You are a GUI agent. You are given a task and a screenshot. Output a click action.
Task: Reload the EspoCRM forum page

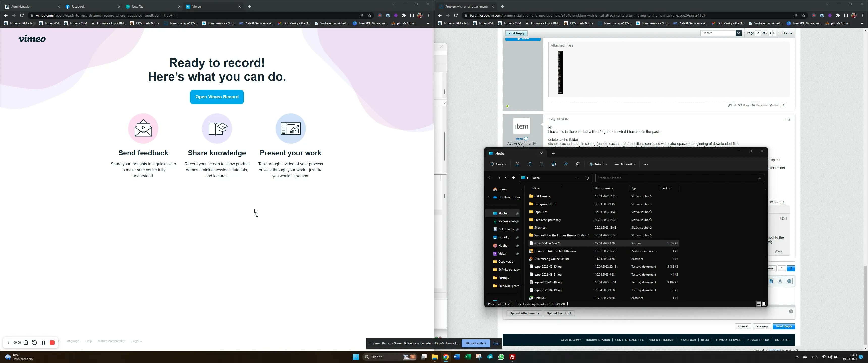pos(456,15)
